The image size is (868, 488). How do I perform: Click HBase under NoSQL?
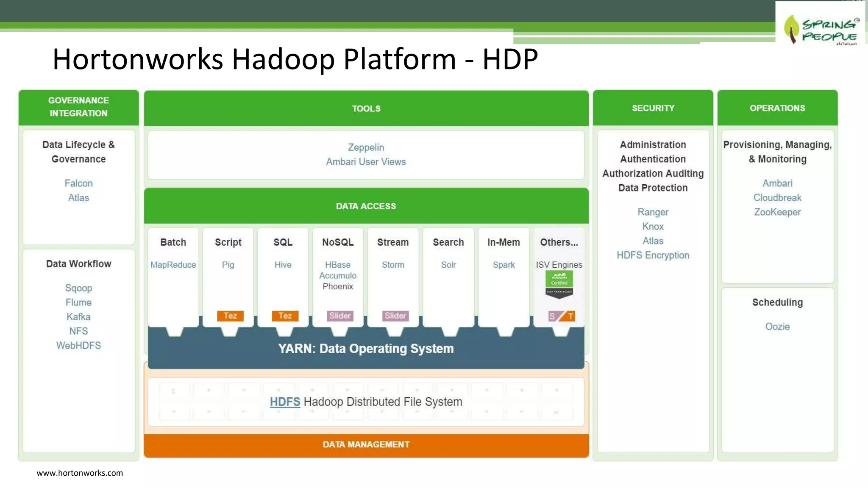338,265
